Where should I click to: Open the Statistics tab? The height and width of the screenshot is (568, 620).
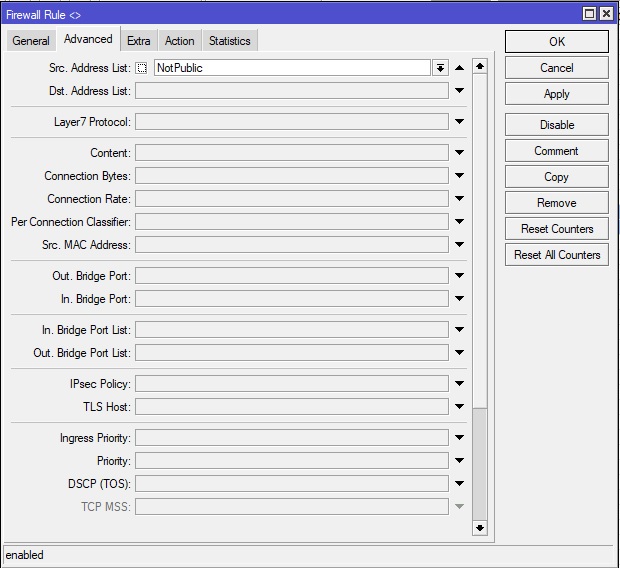tap(229, 41)
